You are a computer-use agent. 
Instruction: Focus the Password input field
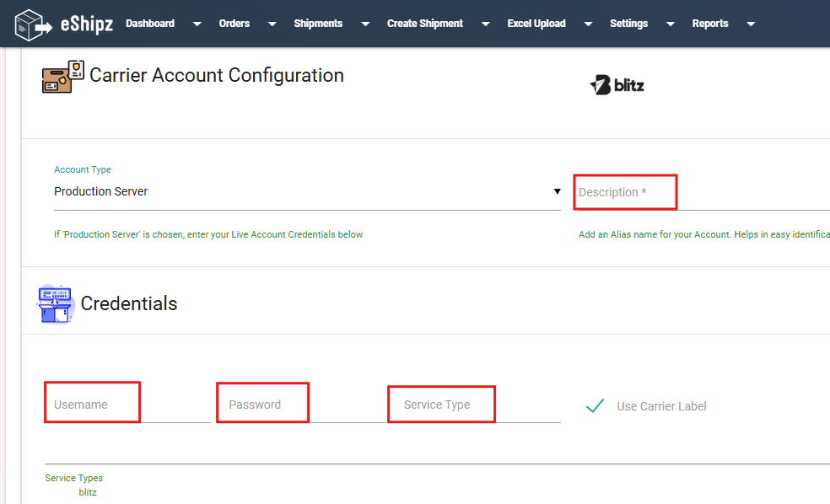(302, 405)
